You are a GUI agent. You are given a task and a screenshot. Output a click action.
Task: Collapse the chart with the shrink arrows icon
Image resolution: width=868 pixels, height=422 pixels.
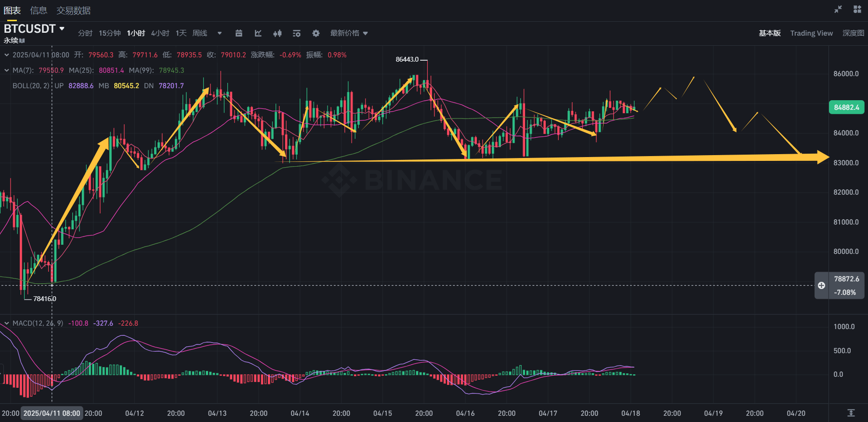coord(838,9)
